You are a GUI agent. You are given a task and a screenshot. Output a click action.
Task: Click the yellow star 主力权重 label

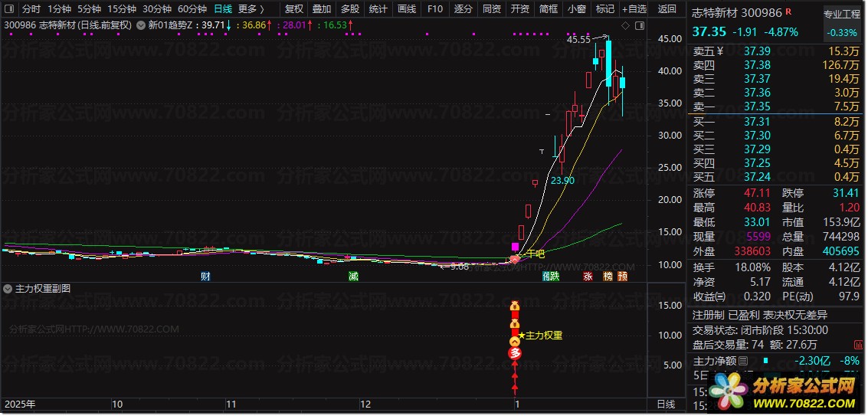540,335
